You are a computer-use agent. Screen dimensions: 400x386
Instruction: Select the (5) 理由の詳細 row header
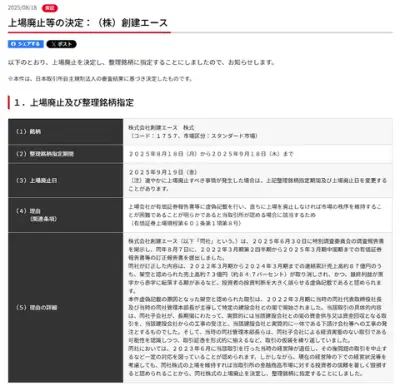click(66, 307)
